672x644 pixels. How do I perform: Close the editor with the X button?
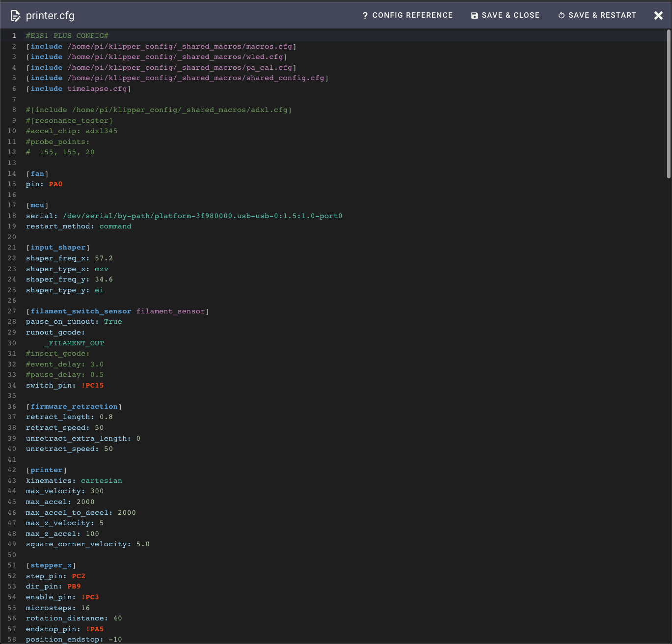658,15
